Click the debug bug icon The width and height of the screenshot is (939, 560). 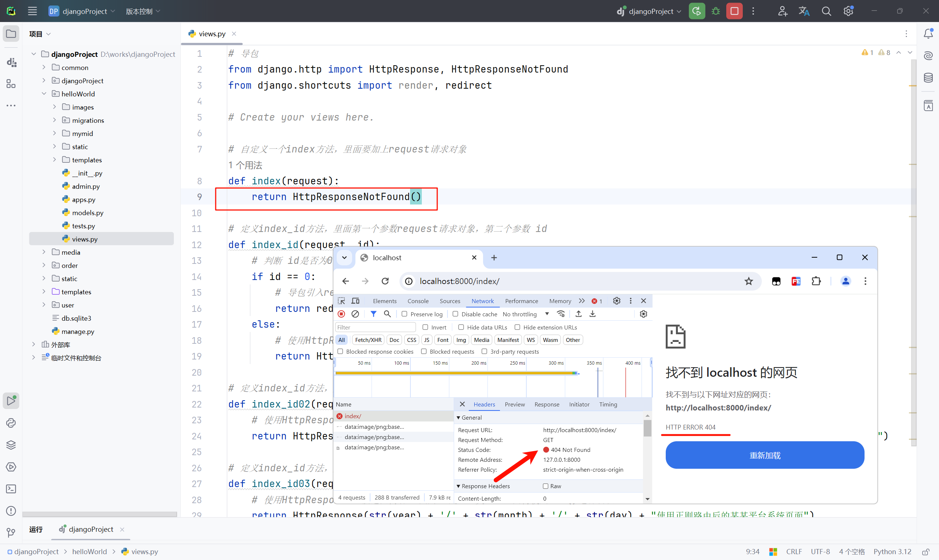(716, 11)
